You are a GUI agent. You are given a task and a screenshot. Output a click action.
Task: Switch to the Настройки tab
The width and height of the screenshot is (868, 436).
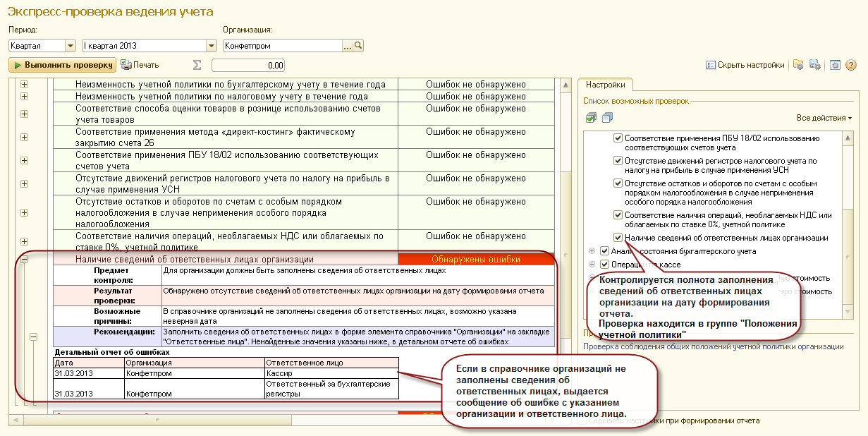[x=605, y=83]
